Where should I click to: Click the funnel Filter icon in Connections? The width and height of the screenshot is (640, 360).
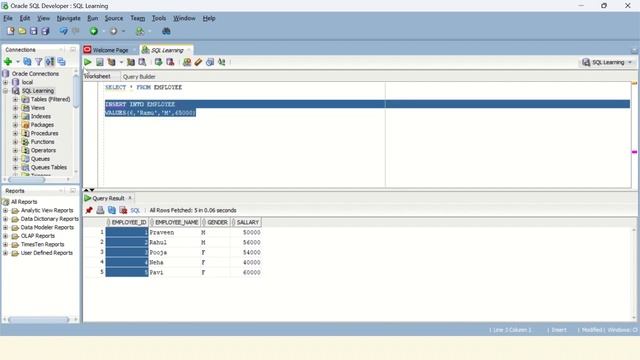(38, 62)
